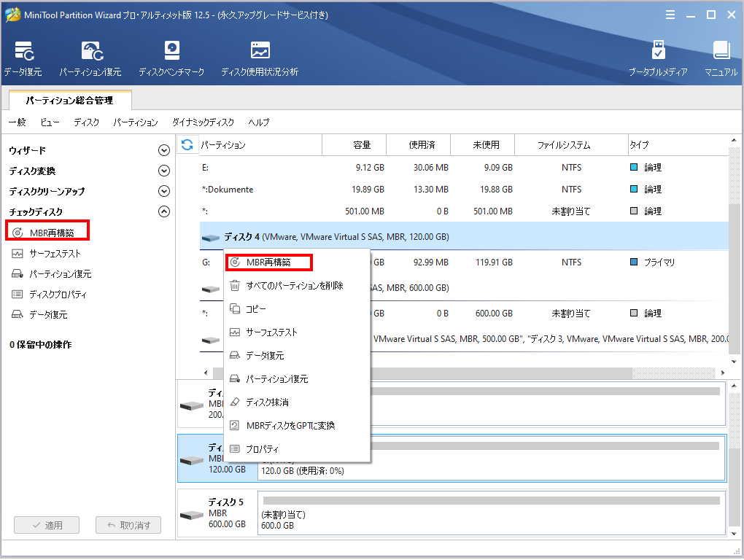Click the 取り消す (Undo) button
744x560 pixels.
tap(128, 524)
